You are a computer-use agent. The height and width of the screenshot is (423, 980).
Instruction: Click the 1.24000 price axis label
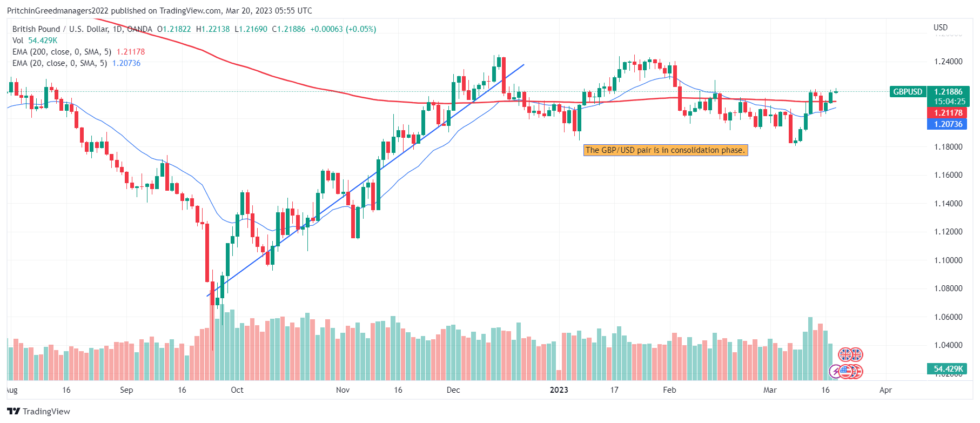948,62
